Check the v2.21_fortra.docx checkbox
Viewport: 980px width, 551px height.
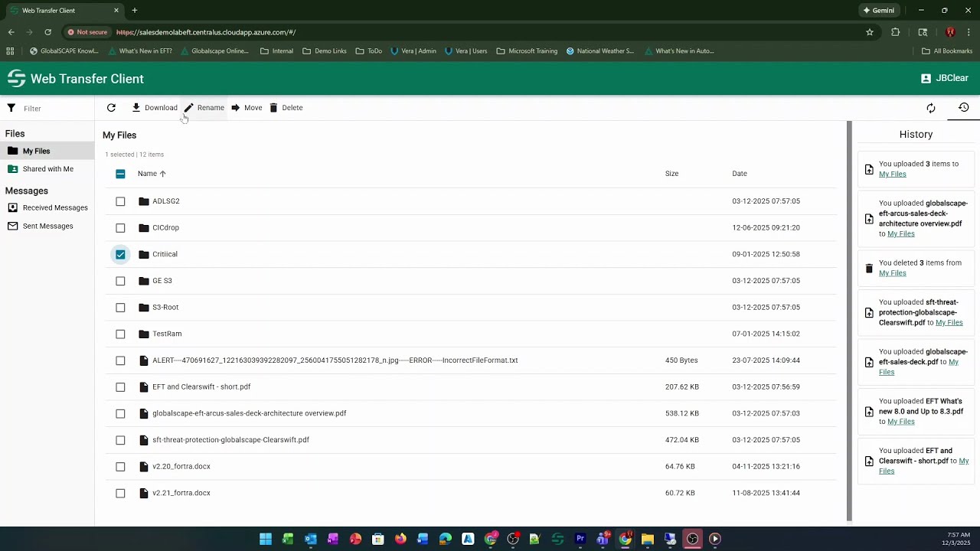tap(120, 494)
